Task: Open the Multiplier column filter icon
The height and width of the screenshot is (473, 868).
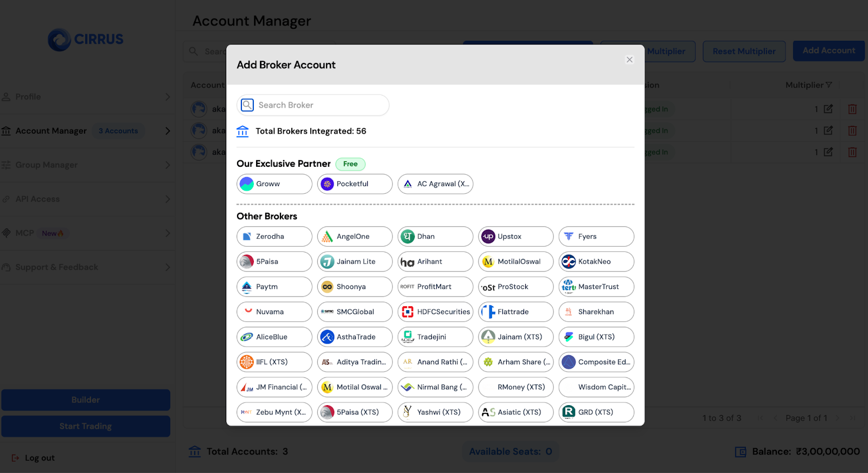Action: (828, 85)
